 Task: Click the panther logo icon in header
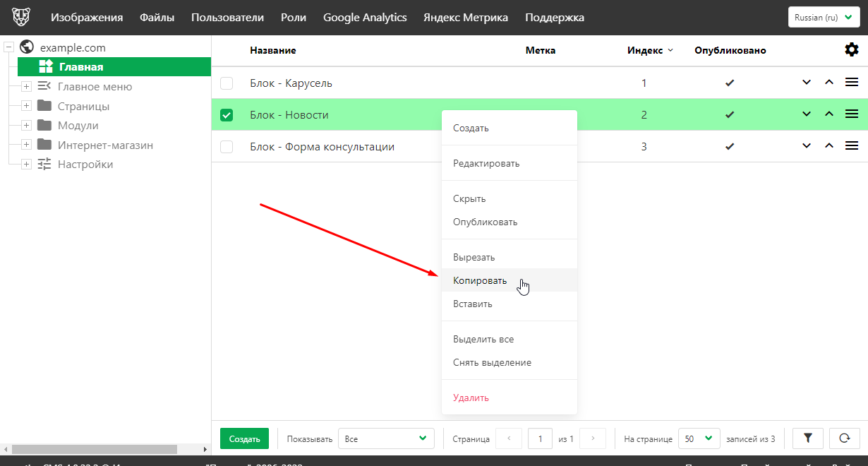click(22, 18)
